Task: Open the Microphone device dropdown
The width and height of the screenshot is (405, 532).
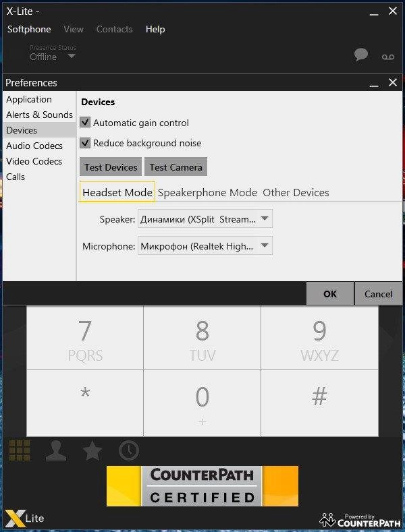Action: pos(205,246)
